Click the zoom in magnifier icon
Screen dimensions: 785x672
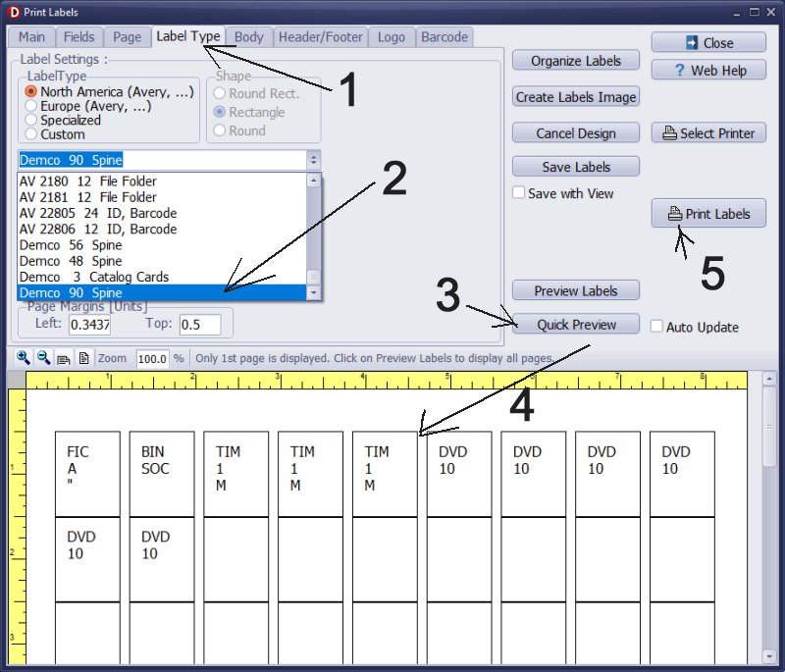[x=23, y=358]
